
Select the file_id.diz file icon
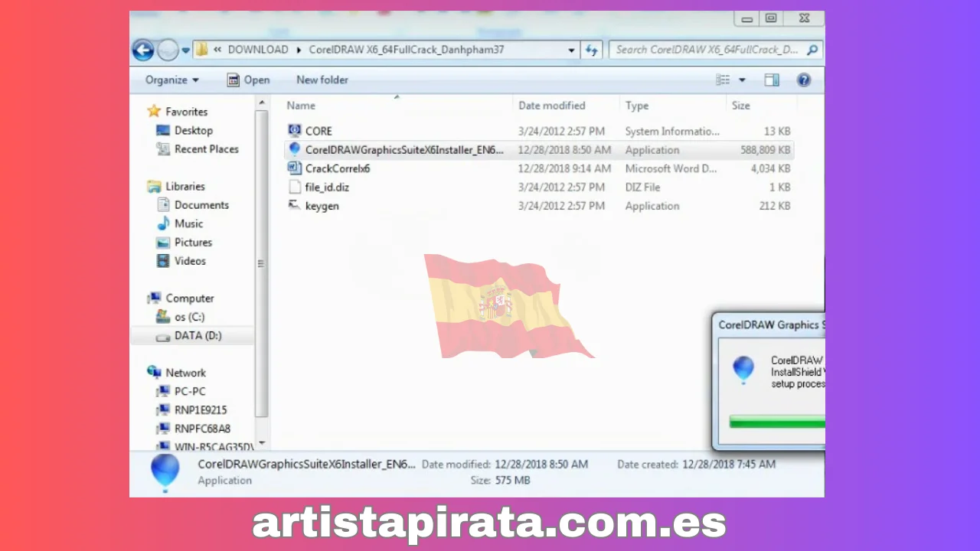pyautogui.click(x=295, y=187)
